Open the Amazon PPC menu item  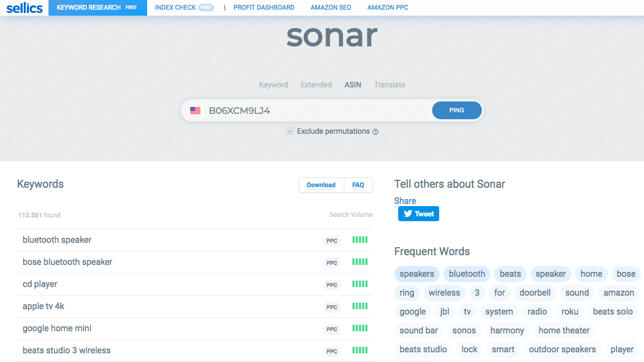[387, 8]
